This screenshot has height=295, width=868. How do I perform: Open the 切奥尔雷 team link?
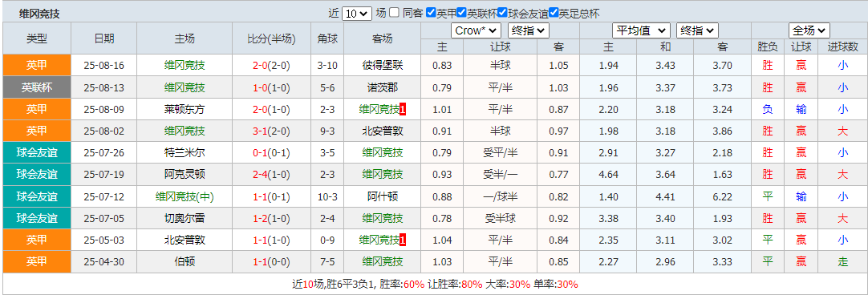tap(185, 218)
